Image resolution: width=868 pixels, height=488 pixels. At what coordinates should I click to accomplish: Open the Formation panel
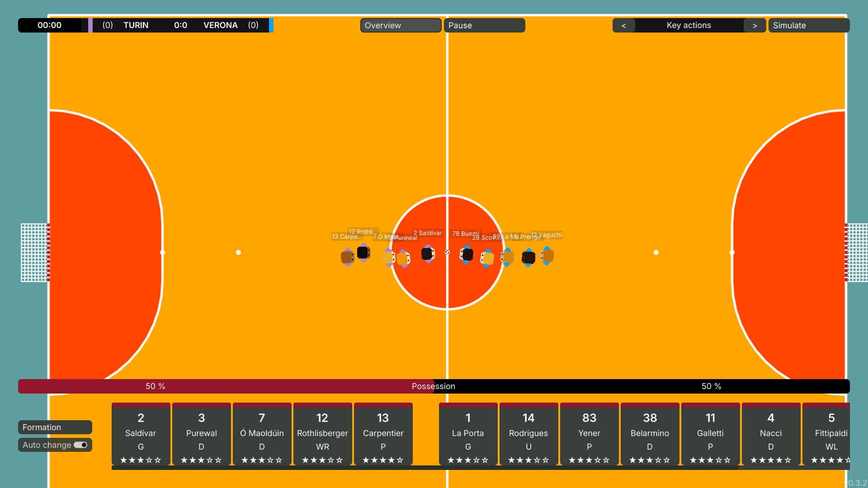55,427
